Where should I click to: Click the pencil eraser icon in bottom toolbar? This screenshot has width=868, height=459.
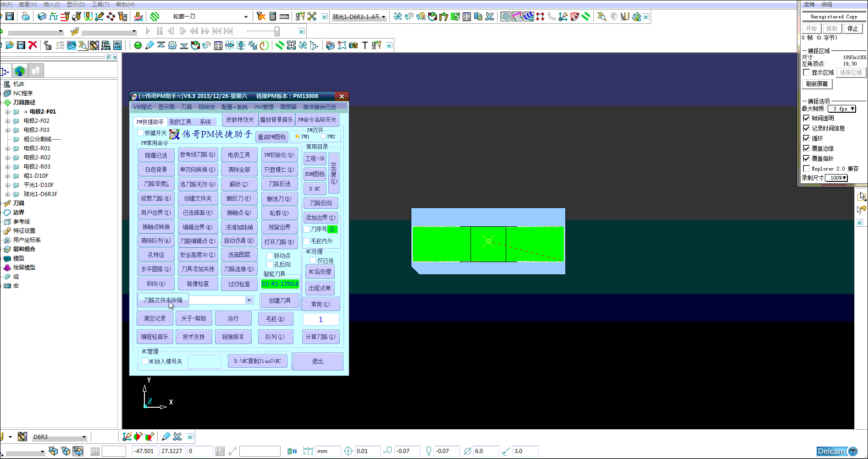click(x=166, y=437)
